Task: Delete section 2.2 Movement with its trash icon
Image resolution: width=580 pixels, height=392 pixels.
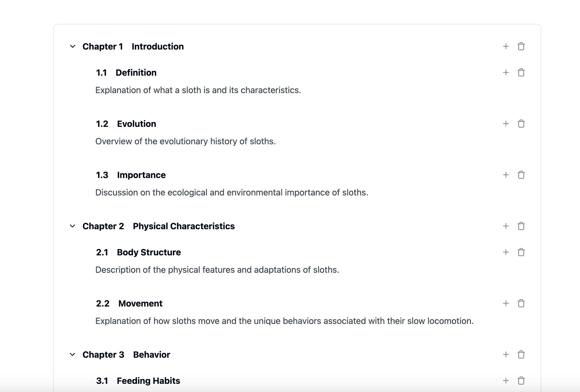Action: pos(521,303)
